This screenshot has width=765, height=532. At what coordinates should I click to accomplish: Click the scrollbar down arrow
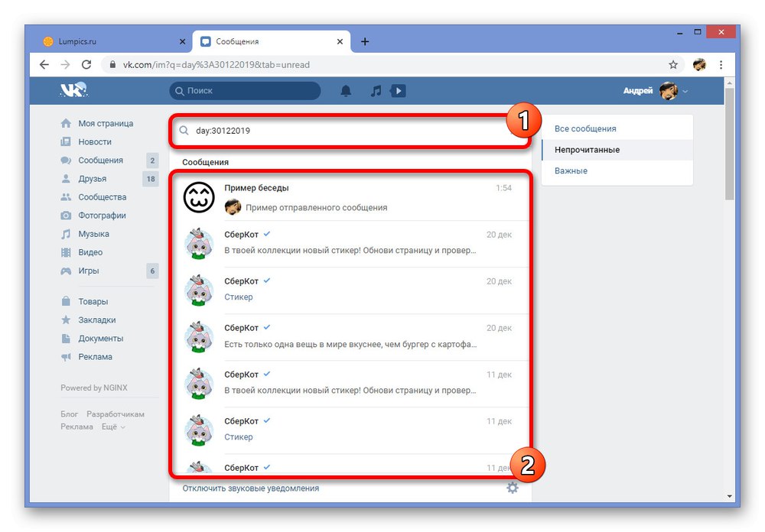tap(729, 496)
